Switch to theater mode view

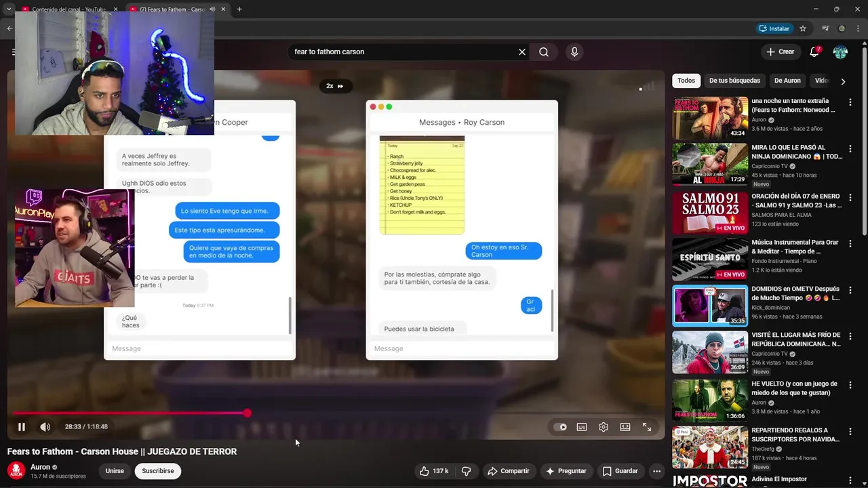(x=625, y=427)
